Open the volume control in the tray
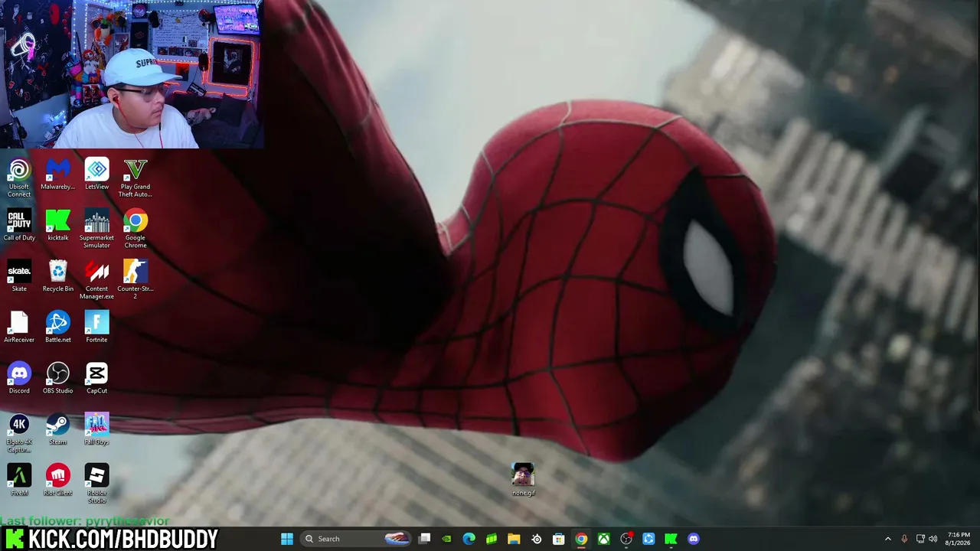The height and width of the screenshot is (551, 980). pos(933,539)
